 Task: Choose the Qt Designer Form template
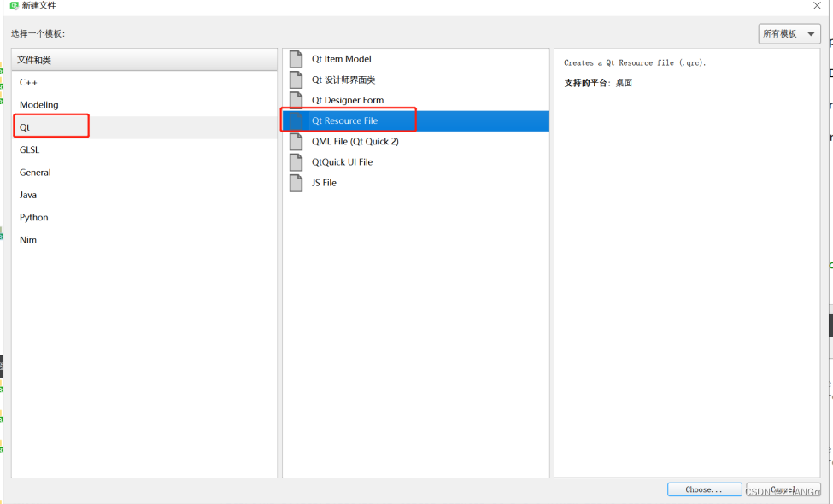pos(416,100)
